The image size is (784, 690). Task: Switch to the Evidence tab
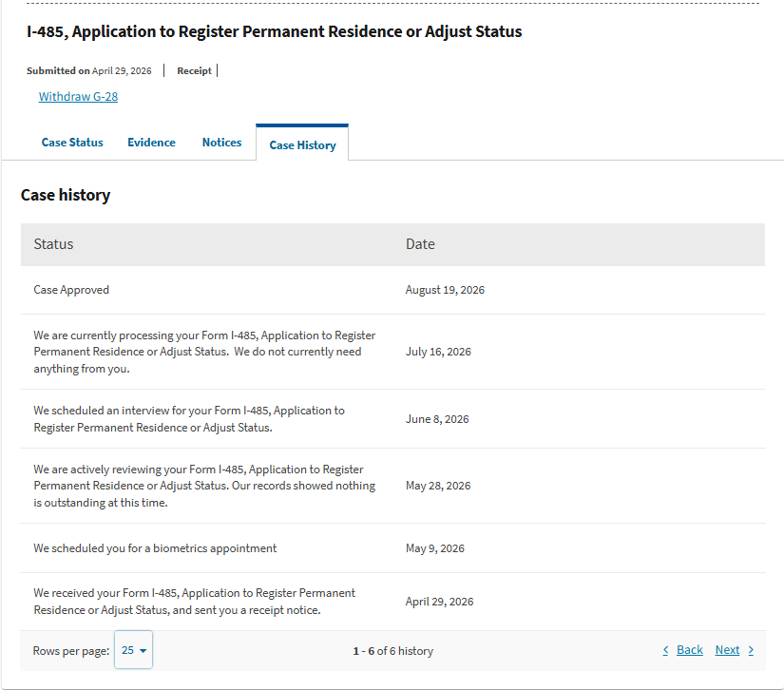pyautogui.click(x=151, y=143)
